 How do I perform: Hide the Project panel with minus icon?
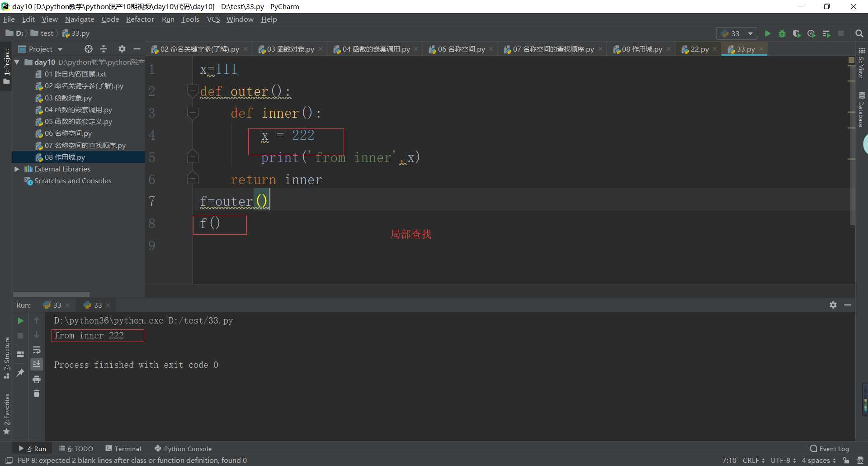pyautogui.click(x=137, y=49)
